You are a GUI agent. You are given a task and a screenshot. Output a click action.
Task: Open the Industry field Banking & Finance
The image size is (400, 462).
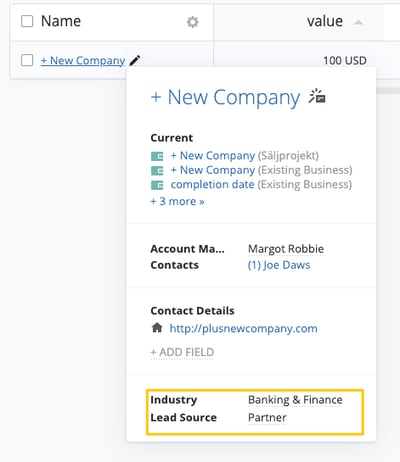(x=295, y=400)
